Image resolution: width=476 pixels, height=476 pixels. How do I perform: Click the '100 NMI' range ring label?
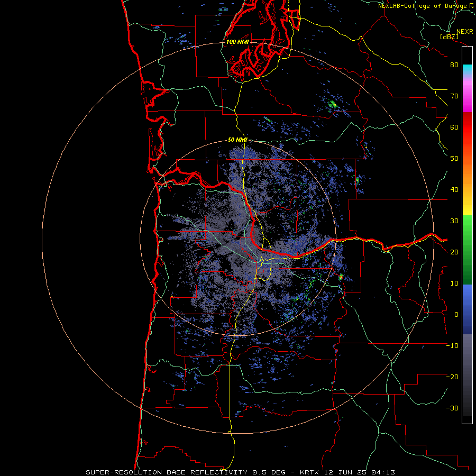pyautogui.click(x=237, y=42)
